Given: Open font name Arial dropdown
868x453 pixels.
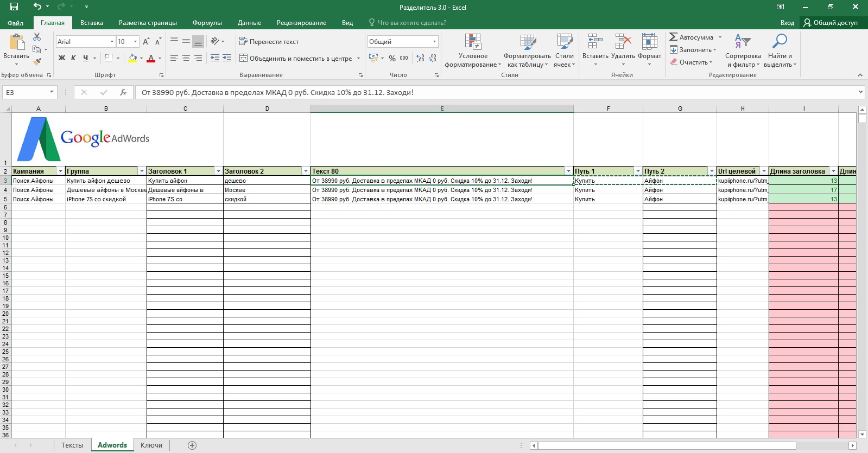Looking at the screenshot, I should click(112, 42).
